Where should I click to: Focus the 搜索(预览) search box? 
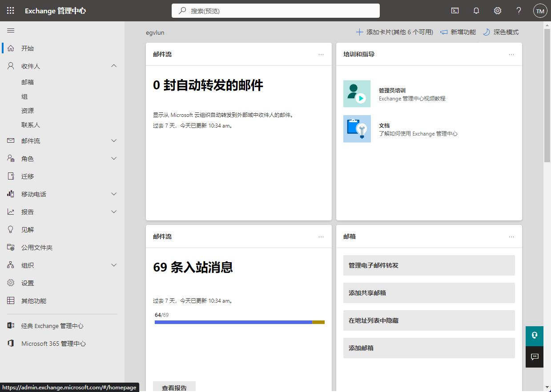[276, 11]
